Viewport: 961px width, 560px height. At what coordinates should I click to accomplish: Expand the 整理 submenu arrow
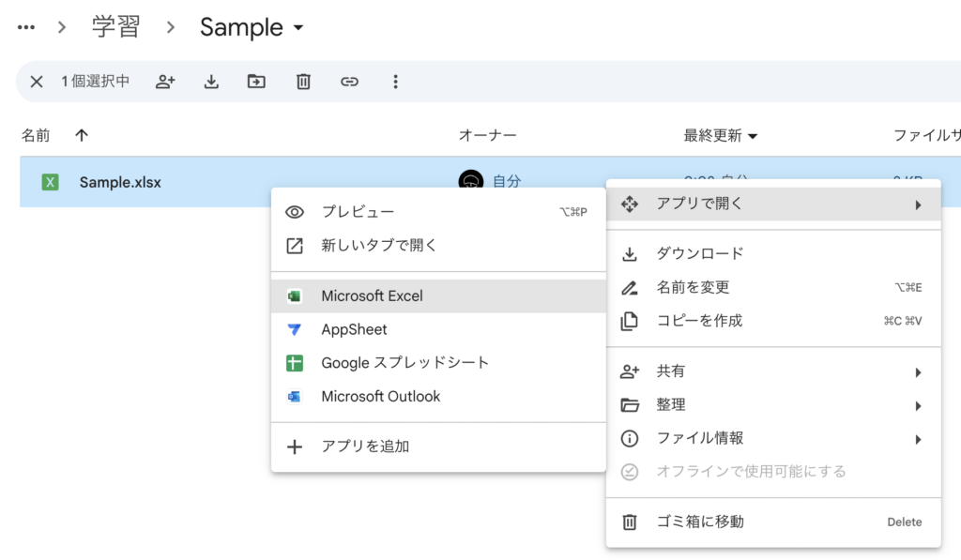click(x=918, y=405)
